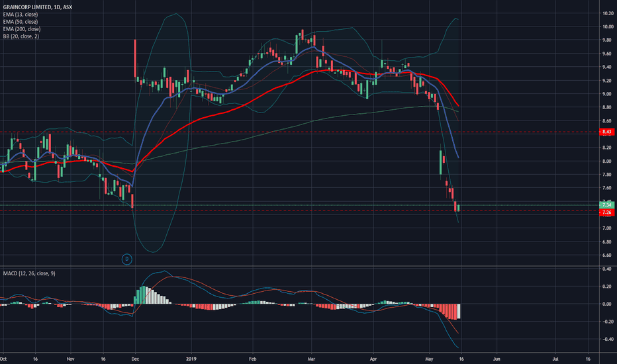Click the Jun label on time axis
Screen dimensions: 617x364
pyautogui.click(x=497, y=359)
